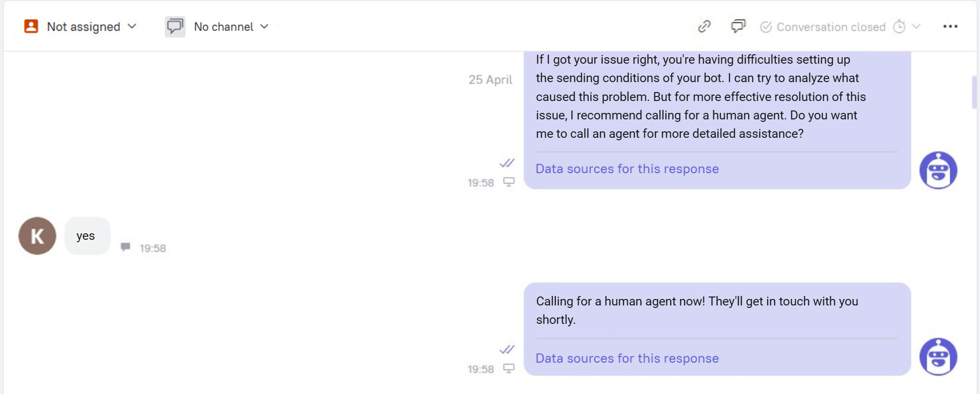Click the chat channel icon beside No channel
Viewport: 980px width, 394px height.
(175, 26)
